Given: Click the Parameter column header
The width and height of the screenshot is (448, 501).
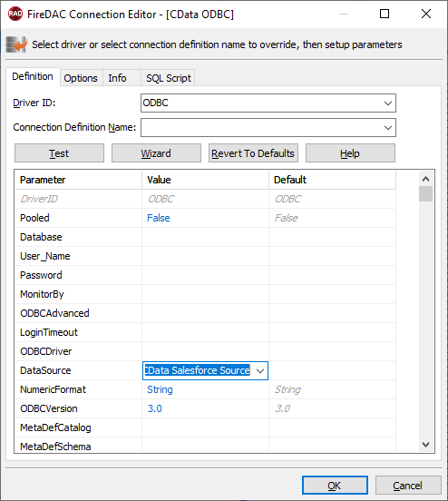Looking at the screenshot, I should point(79,180).
